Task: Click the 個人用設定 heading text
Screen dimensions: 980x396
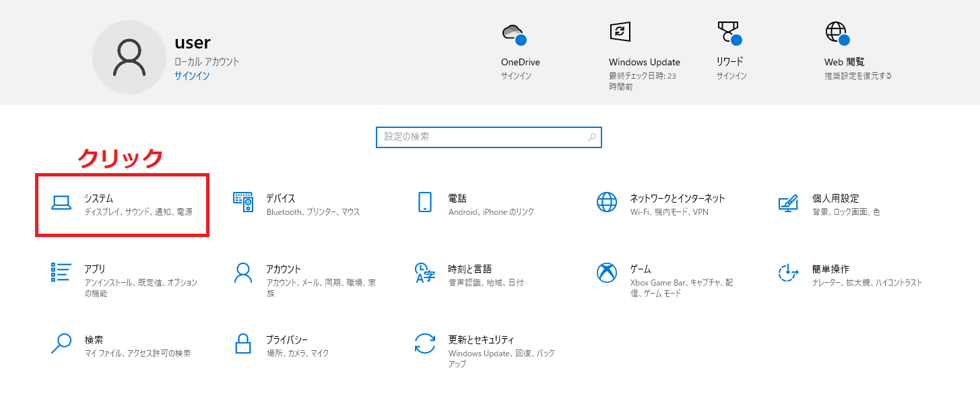Action: click(836, 198)
